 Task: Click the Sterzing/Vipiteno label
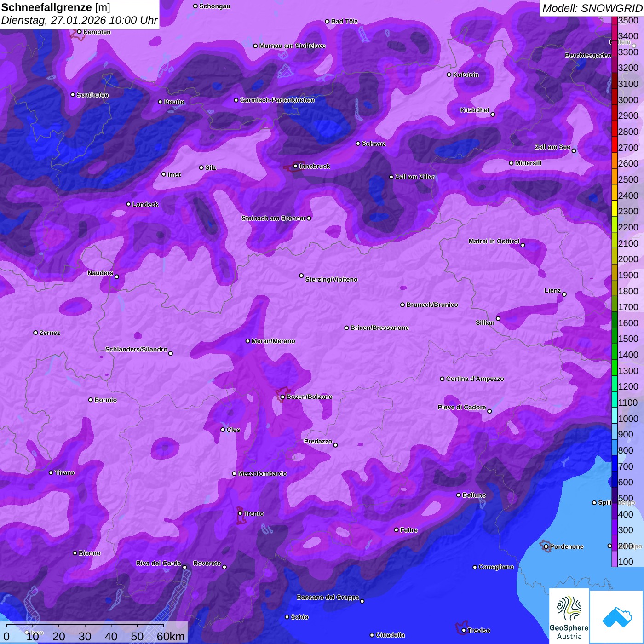click(x=331, y=279)
